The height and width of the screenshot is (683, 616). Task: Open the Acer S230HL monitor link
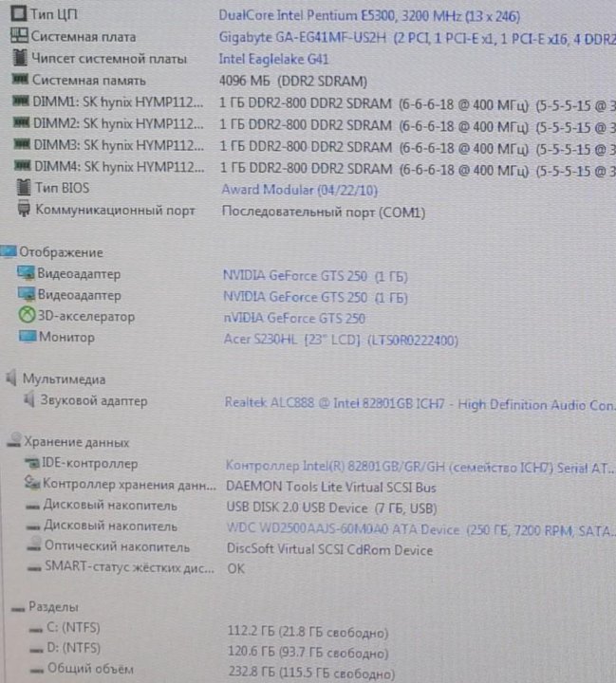click(341, 340)
